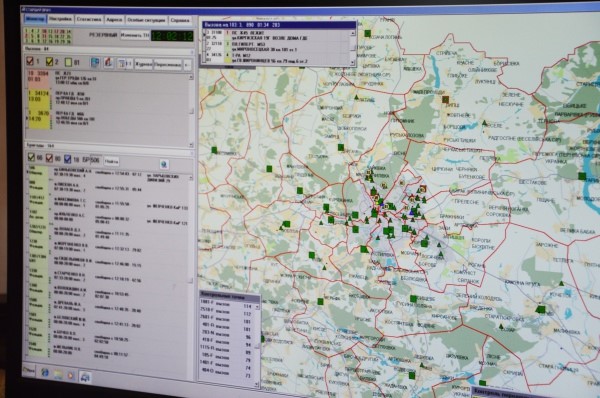Click the up arrow of 103 calls popup scrollbar
The height and width of the screenshot is (398, 600).
[353, 33]
